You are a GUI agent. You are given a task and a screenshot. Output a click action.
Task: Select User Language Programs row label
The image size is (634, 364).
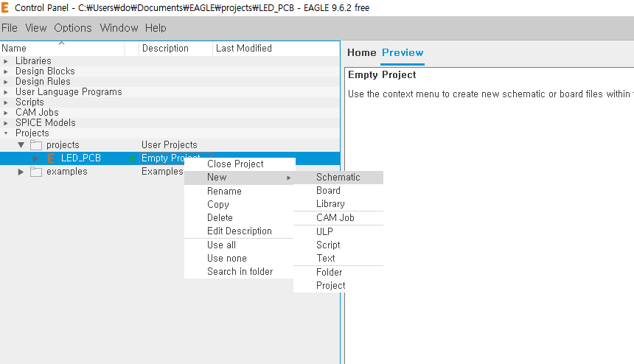click(x=69, y=92)
